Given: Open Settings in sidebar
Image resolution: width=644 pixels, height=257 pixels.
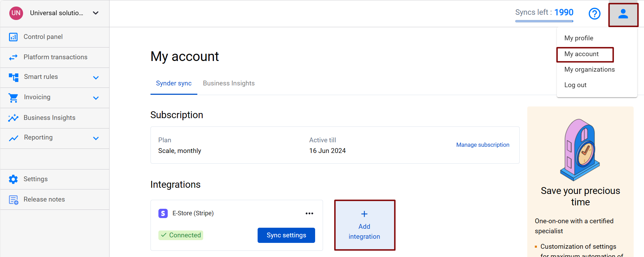Looking at the screenshot, I should (55, 179).
